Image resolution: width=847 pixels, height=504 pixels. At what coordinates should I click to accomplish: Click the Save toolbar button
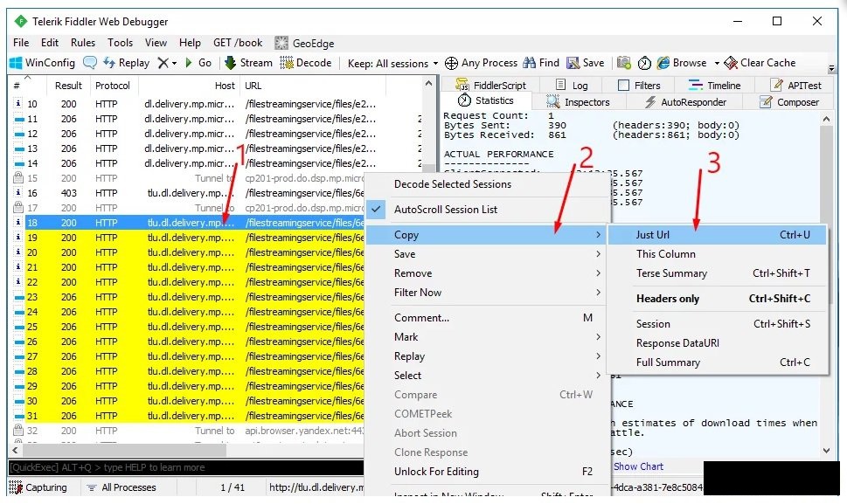tap(586, 63)
